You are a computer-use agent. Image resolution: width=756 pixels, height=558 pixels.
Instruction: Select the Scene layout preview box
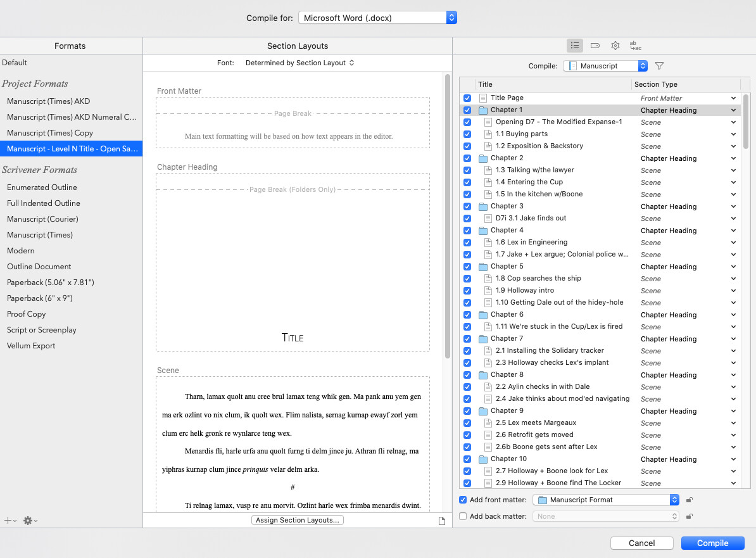point(293,444)
